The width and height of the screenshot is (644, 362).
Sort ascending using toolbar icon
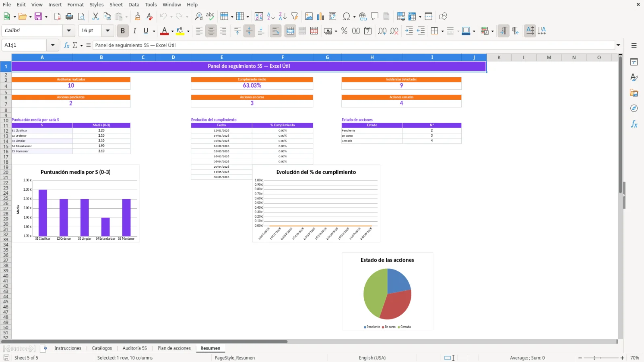(x=271, y=16)
